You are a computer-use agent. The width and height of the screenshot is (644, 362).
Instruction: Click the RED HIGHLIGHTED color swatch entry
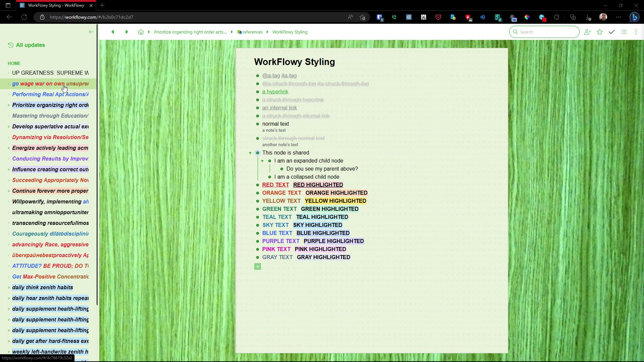pos(318,185)
